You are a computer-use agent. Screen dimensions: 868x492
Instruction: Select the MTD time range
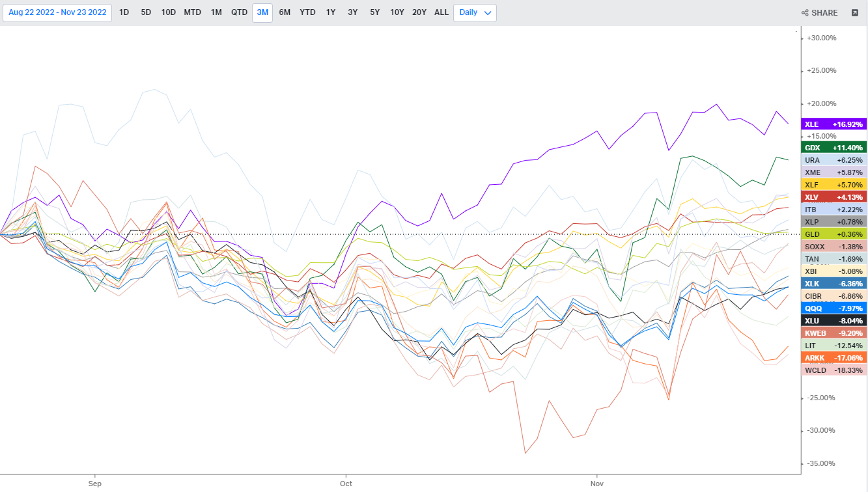click(192, 13)
